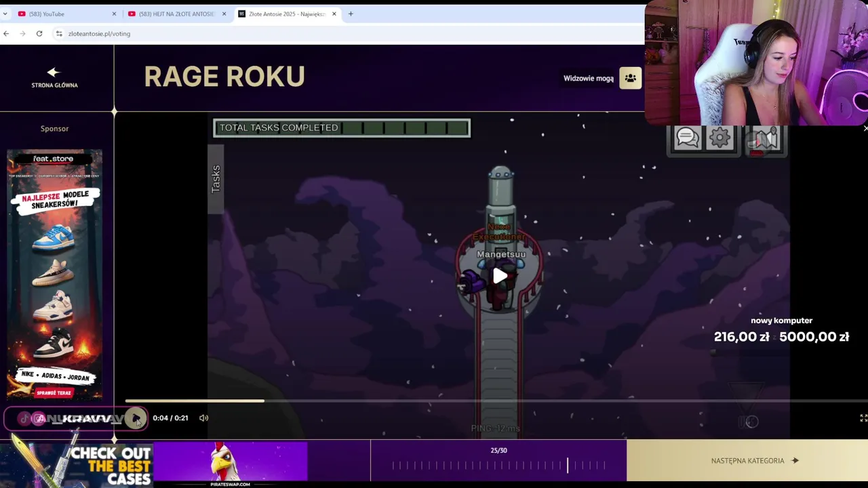Mute the video using the speaker icon
Image resolution: width=868 pixels, height=488 pixels.
[x=203, y=418]
